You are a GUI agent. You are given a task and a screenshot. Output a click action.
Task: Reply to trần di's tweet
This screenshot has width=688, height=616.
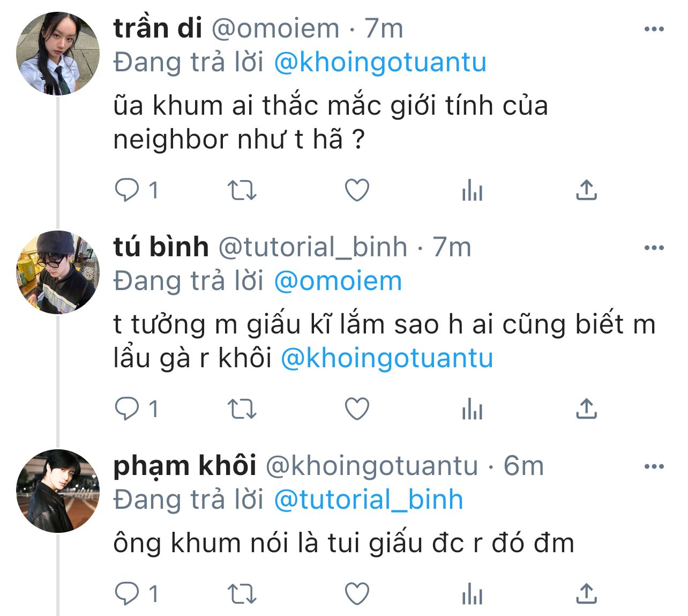[127, 190]
